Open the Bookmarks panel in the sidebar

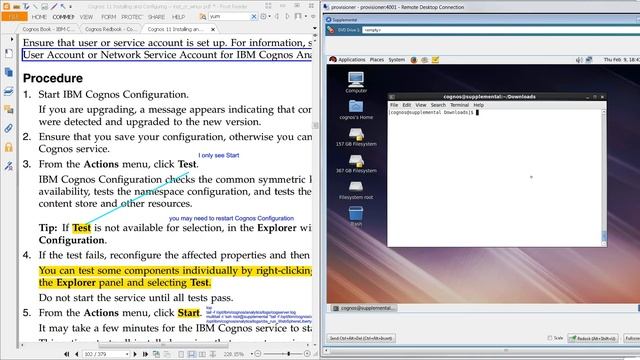coord(9,53)
